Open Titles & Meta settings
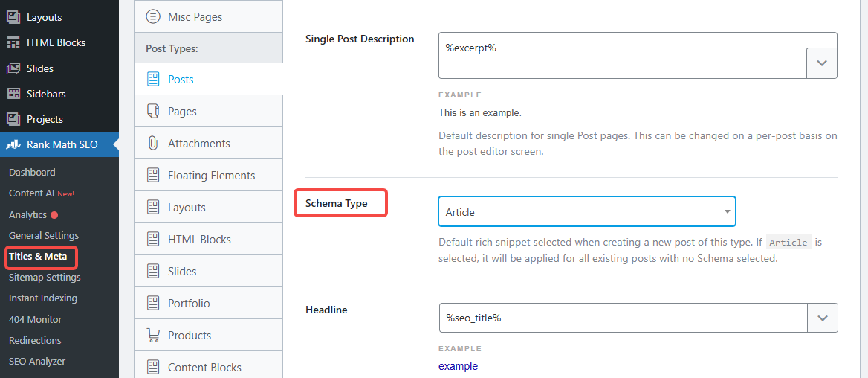 click(x=38, y=256)
